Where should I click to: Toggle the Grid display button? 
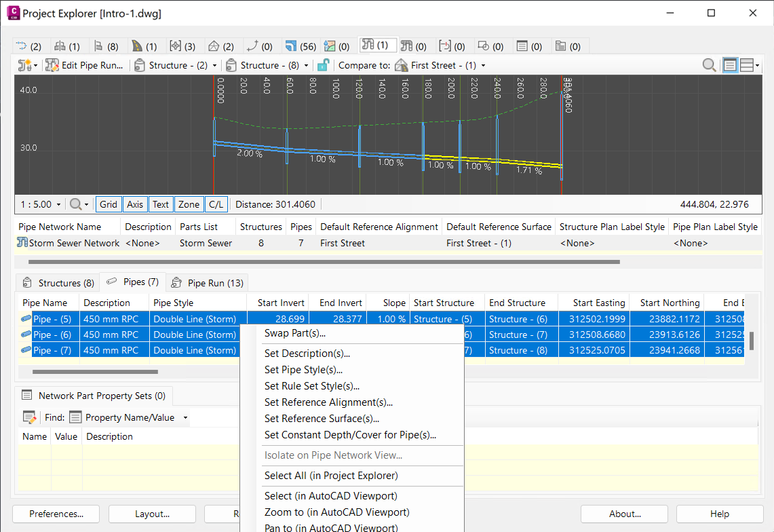click(x=108, y=204)
